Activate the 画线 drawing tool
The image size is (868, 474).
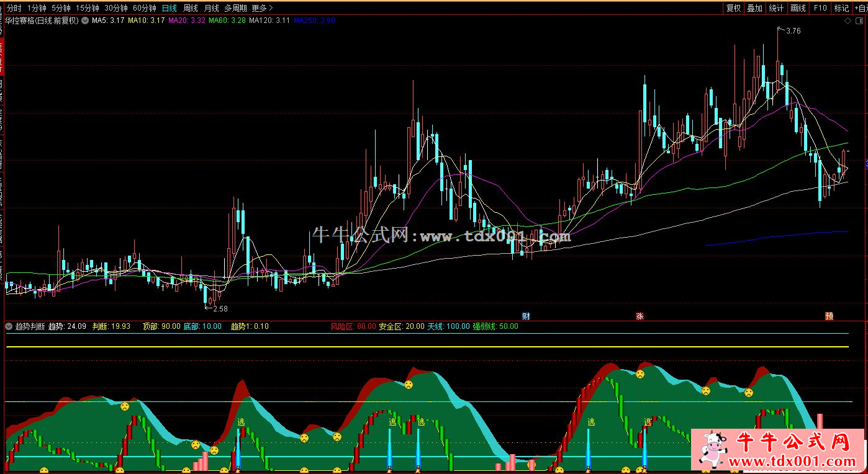coord(798,8)
